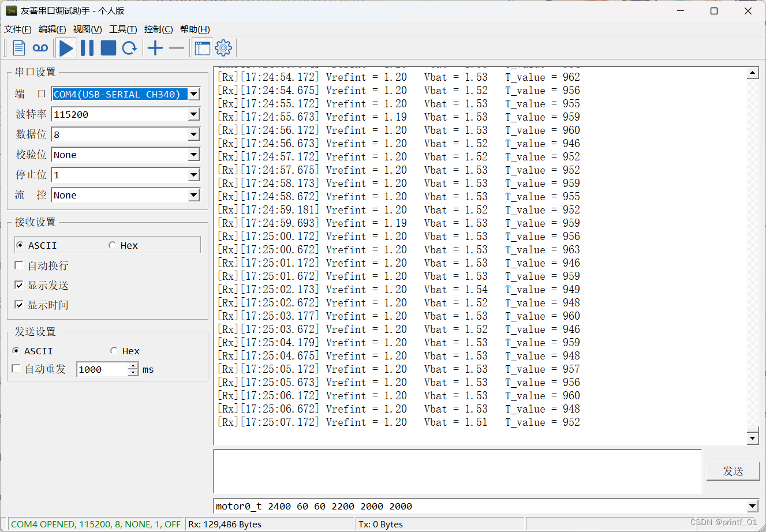Image resolution: width=766 pixels, height=532 pixels.
Task: Click inside the send text area
Action: pyautogui.click(x=458, y=471)
